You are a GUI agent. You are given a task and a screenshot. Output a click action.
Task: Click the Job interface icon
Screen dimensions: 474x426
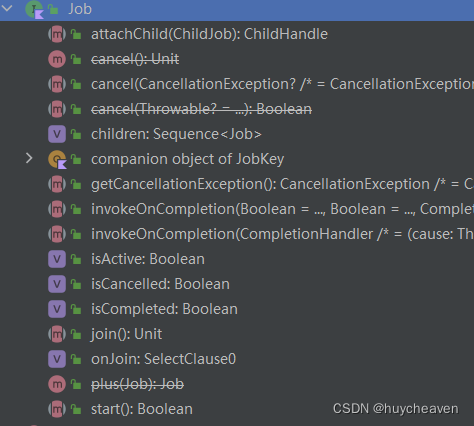point(34,9)
